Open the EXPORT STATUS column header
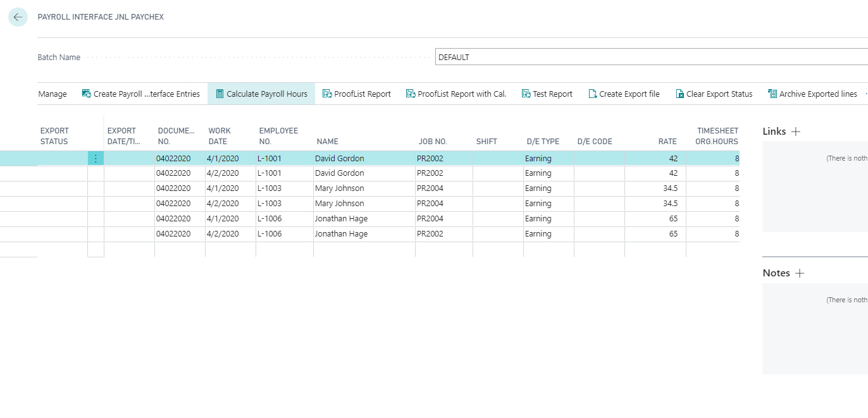 56,136
